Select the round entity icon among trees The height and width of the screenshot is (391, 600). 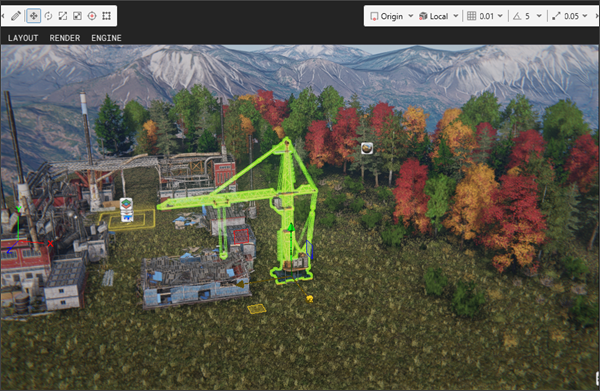point(367,148)
